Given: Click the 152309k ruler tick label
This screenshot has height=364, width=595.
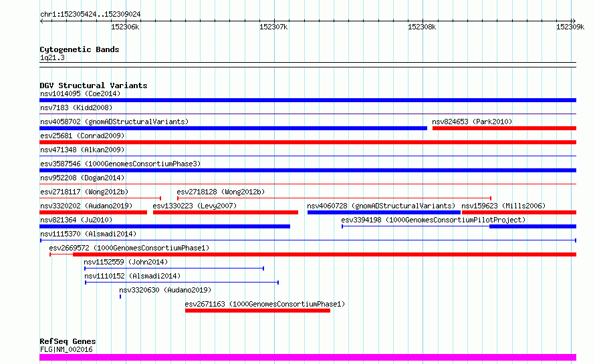Looking at the screenshot, I should coord(570,27).
